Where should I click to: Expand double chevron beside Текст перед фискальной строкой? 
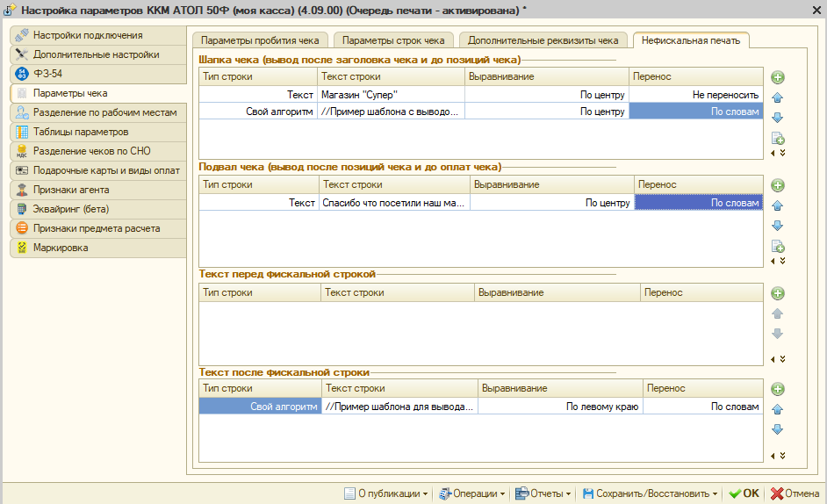click(x=783, y=359)
